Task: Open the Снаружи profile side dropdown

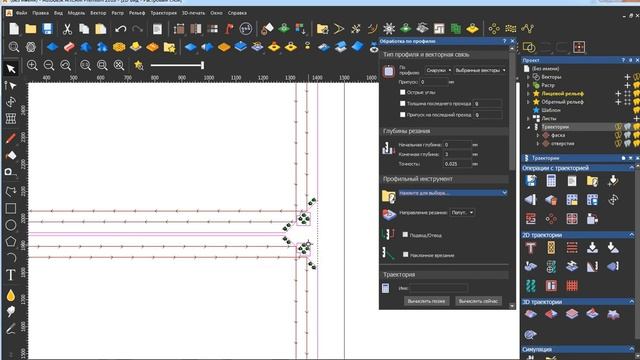Action: (x=438, y=70)
